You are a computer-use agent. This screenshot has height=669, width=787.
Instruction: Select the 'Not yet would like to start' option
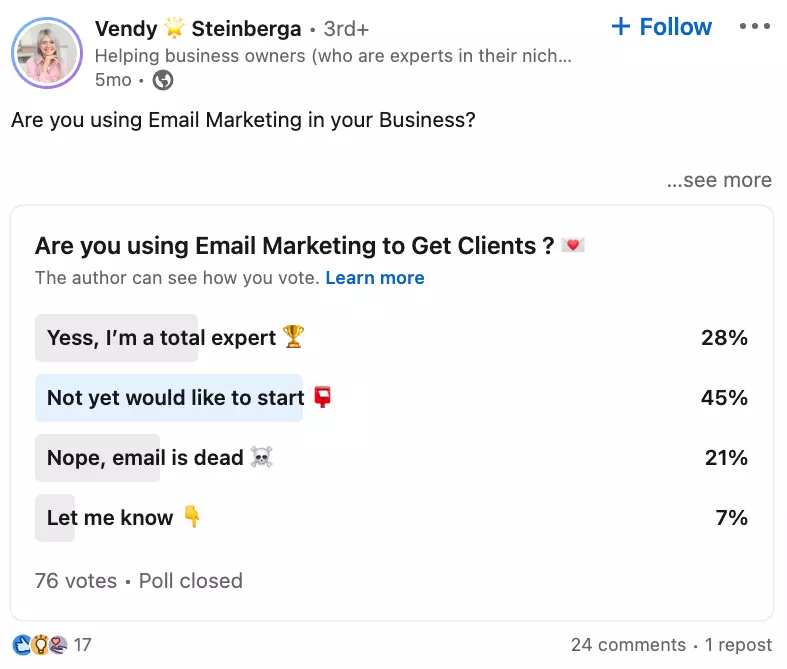pyautogui.click(x=175, y=398)
